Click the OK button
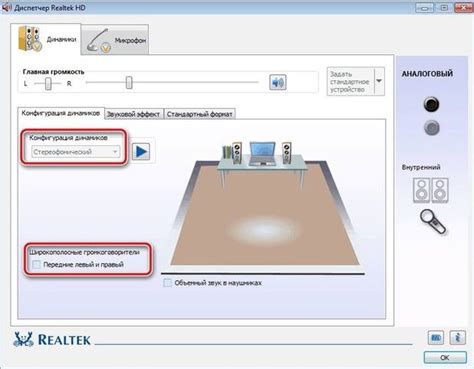Viewport: 474px width, 369px height. [x=445, y=357]
